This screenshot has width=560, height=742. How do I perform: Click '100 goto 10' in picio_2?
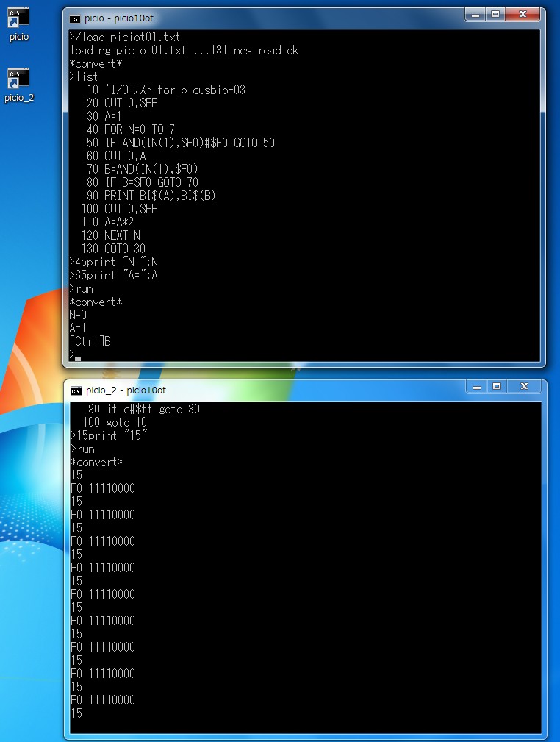click(115, 422)
